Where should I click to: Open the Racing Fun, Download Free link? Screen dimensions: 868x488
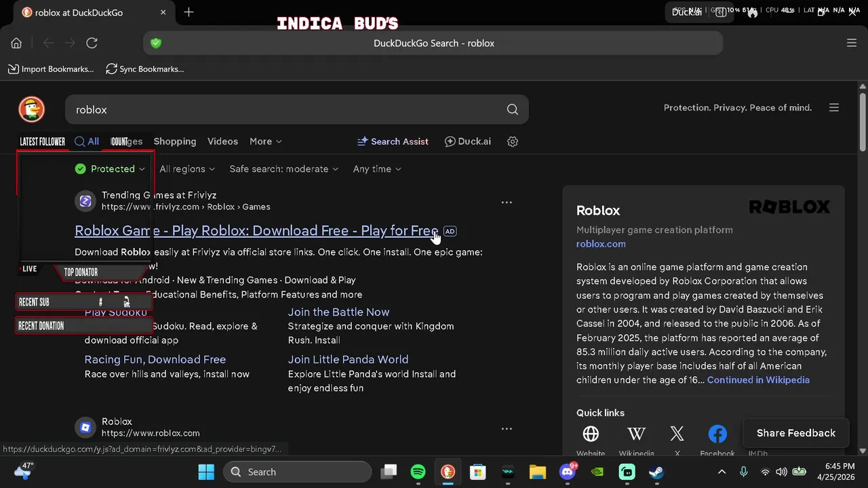pyautogui.click(x=155, y=359)
